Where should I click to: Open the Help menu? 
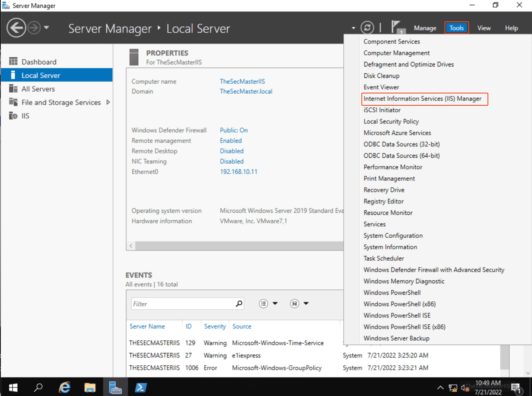click(x=511, y=28)
